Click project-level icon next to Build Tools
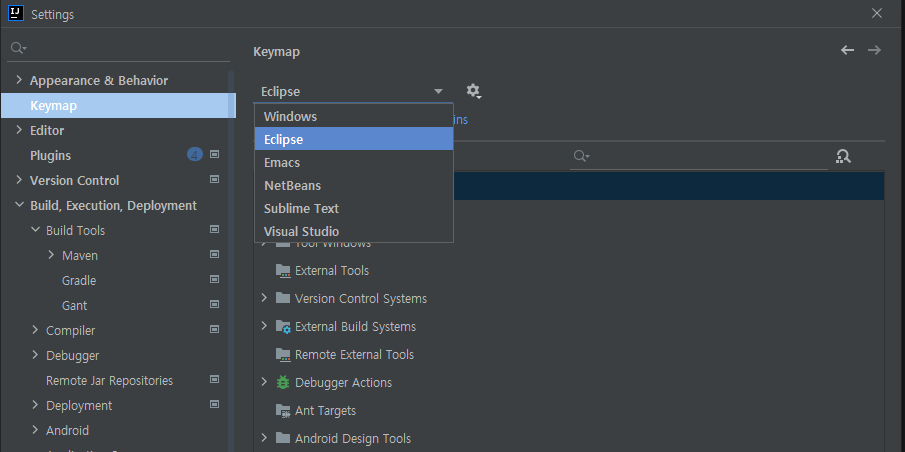Screen dimensions: 905x452 [215, 230]
